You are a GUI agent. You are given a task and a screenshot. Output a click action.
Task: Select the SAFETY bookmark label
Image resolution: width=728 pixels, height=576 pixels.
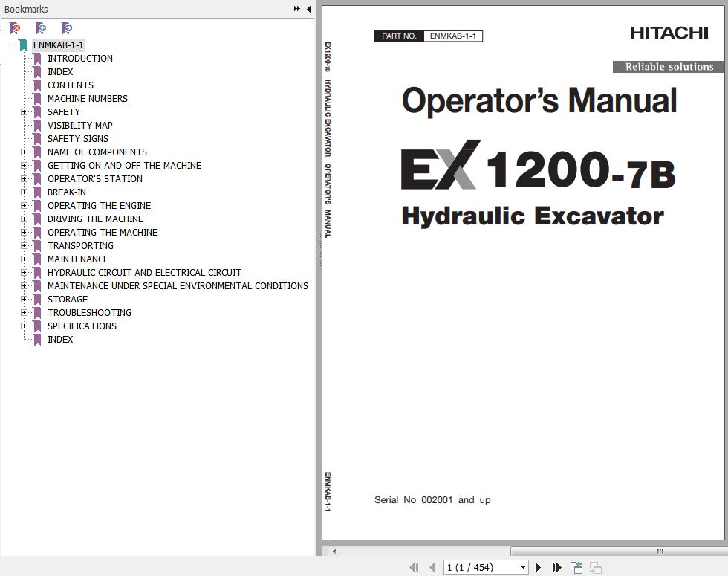point(64,112)
